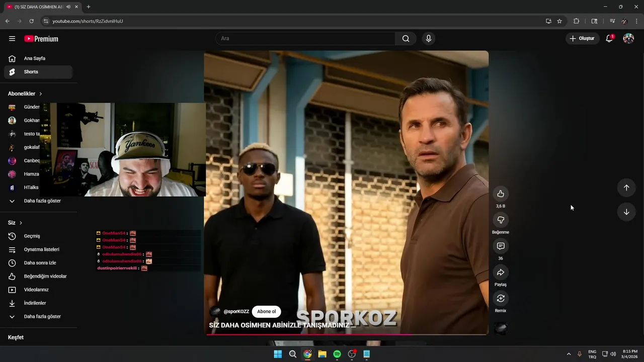Open the sporKOZZ channel avatar
The height and width of the screenshot is (362, 644).
(x=215, y=311)
